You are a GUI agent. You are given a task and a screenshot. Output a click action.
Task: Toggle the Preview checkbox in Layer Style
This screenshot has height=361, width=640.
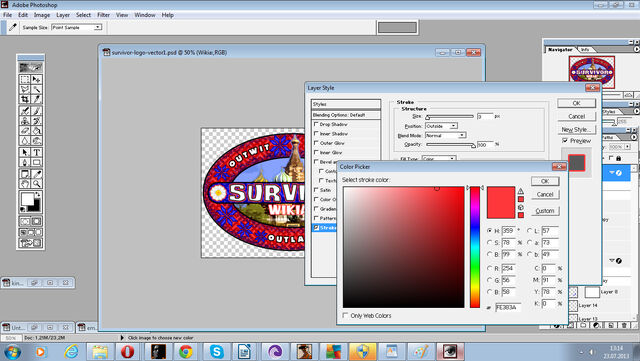(565, 140)
